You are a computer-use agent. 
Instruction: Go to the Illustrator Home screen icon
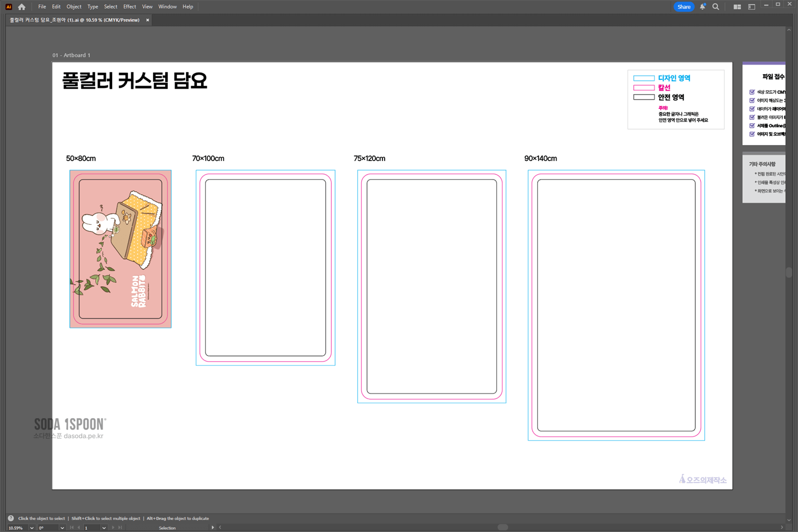[x=21, y=7]
